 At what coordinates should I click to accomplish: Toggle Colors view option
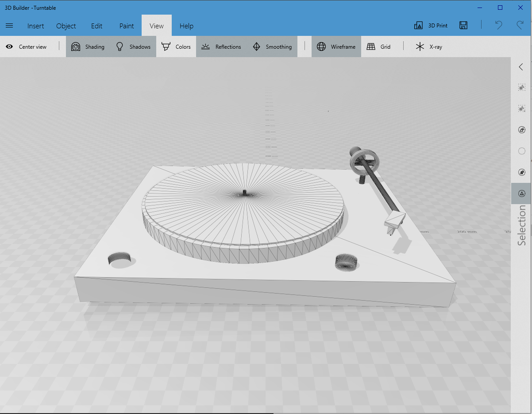pyautogui.click(x=176, y=46)
